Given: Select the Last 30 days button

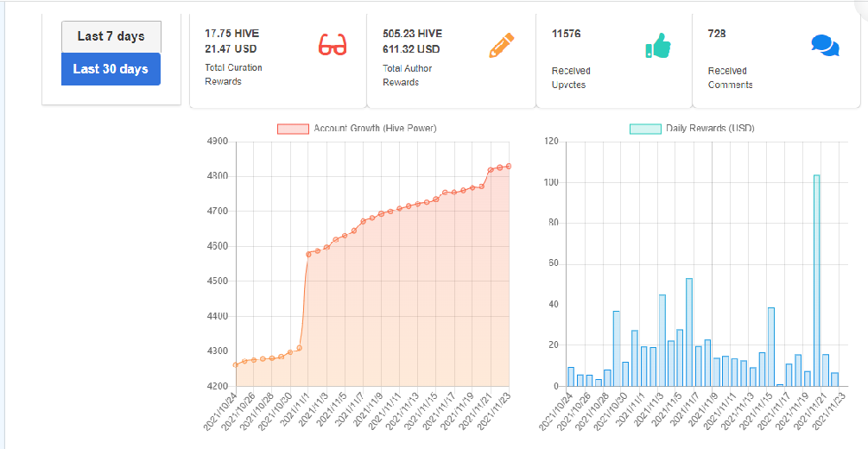Looking at the screenshot, I should 111,69.
